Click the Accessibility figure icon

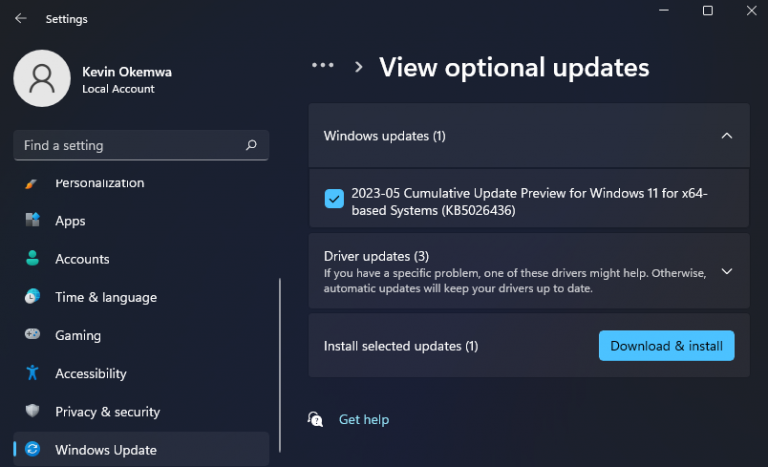coord(32,372)
